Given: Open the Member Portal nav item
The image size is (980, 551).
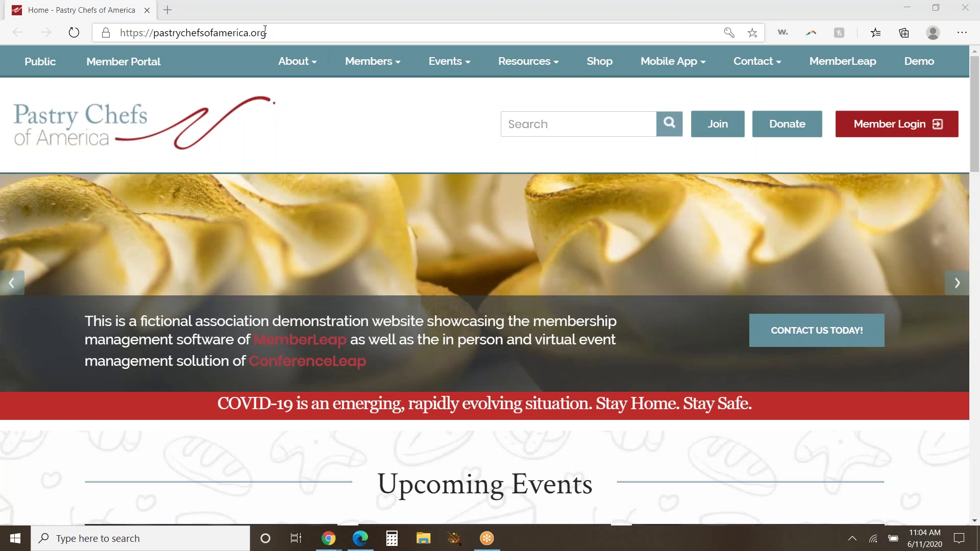Looking at the screenshot, I should coord(124,61).
